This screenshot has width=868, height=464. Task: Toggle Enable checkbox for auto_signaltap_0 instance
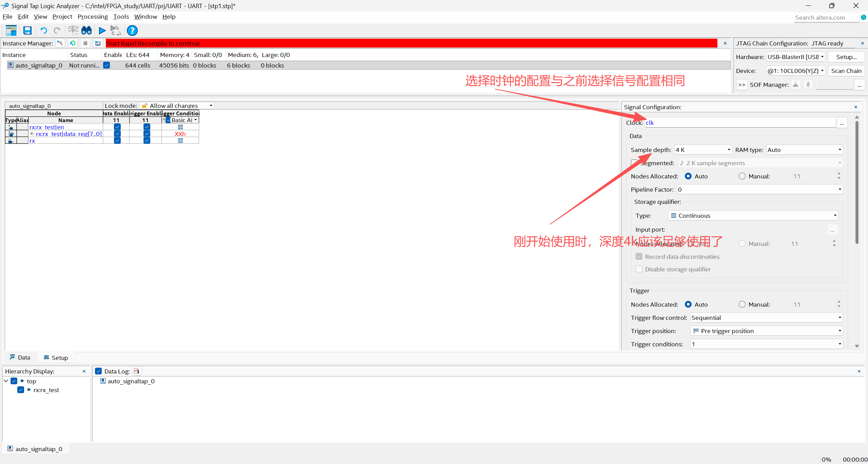coord(107,65)
